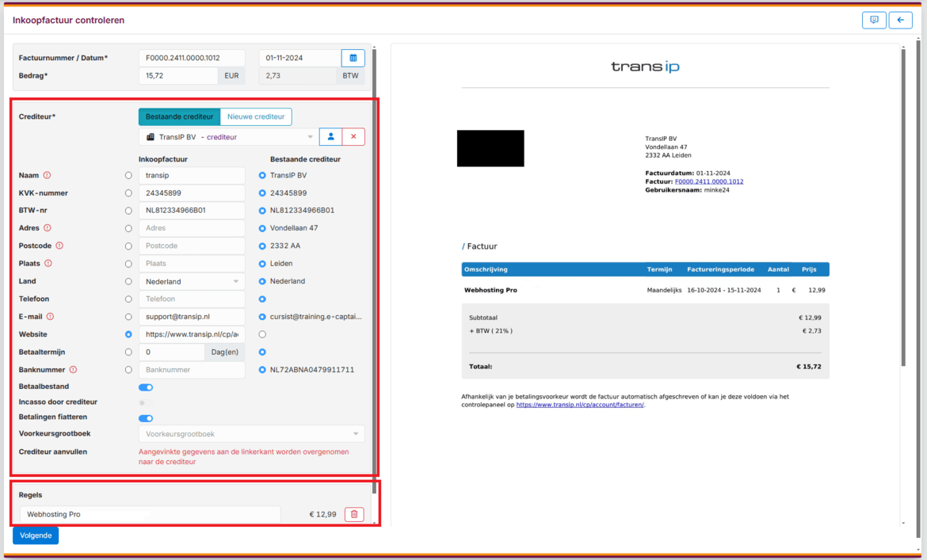
Task: Open the TransIP BV creditor dropdown
Action: [x=229, y=137]
